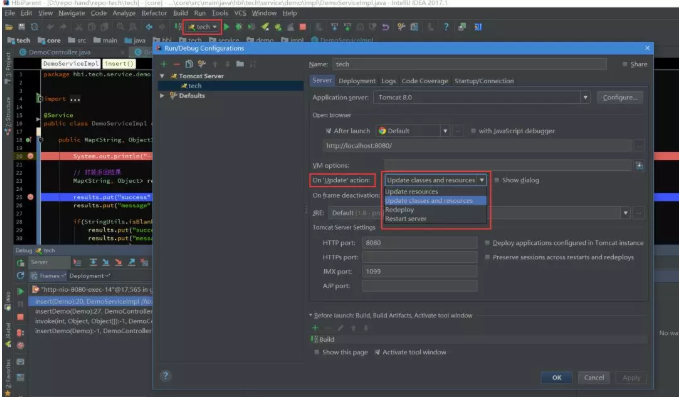Toggle the Share checkbox
The height and width of the screenshot is (400, 683).
(x=625, y=64)
